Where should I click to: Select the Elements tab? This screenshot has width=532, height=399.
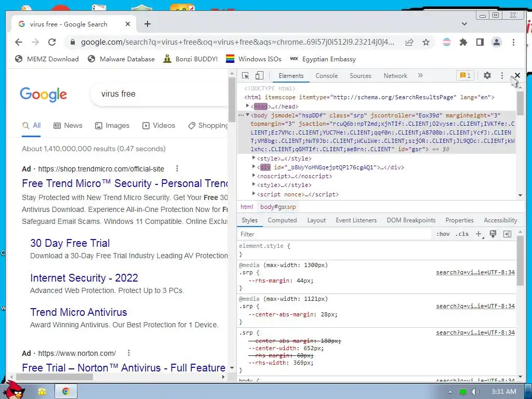pos(291,76)
